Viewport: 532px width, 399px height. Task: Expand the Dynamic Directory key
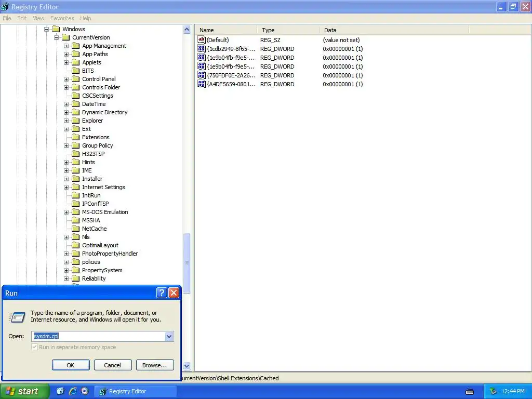coord(66,112)
